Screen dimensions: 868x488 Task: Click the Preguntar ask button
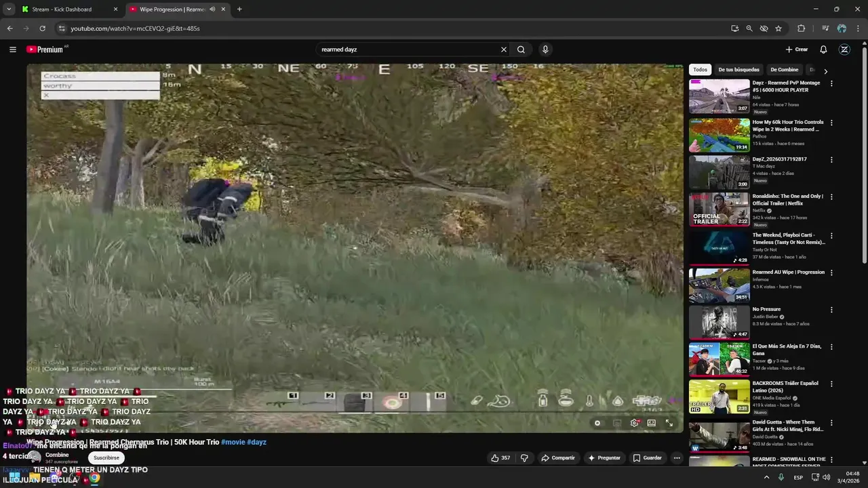pos(604,458)
